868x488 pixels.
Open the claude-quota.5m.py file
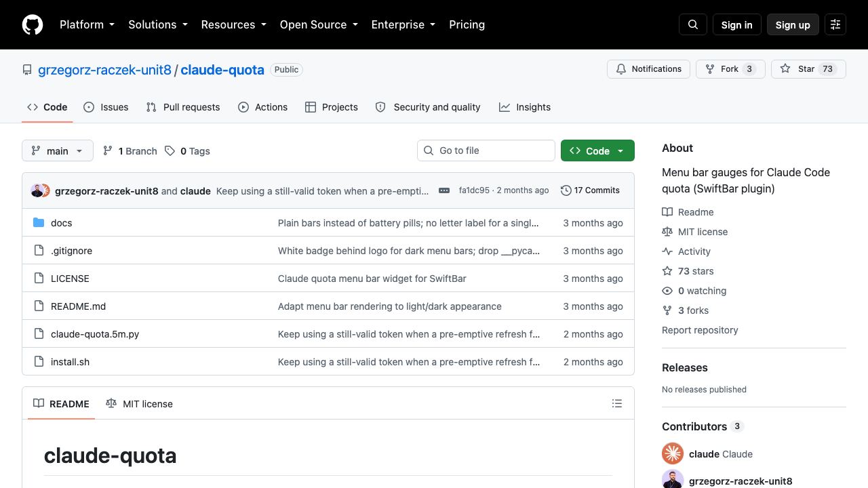click(x=95, y=334)
